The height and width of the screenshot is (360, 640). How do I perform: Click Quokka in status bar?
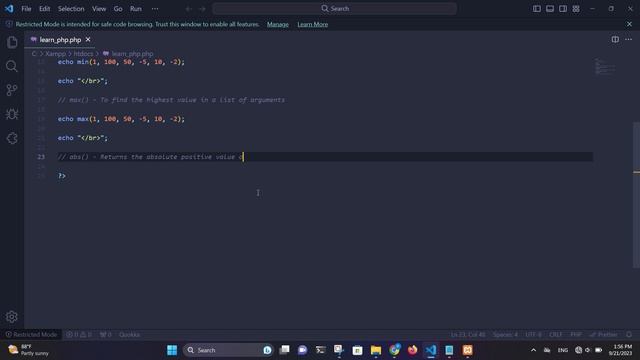pyautogui.click(x=129, y=335)
